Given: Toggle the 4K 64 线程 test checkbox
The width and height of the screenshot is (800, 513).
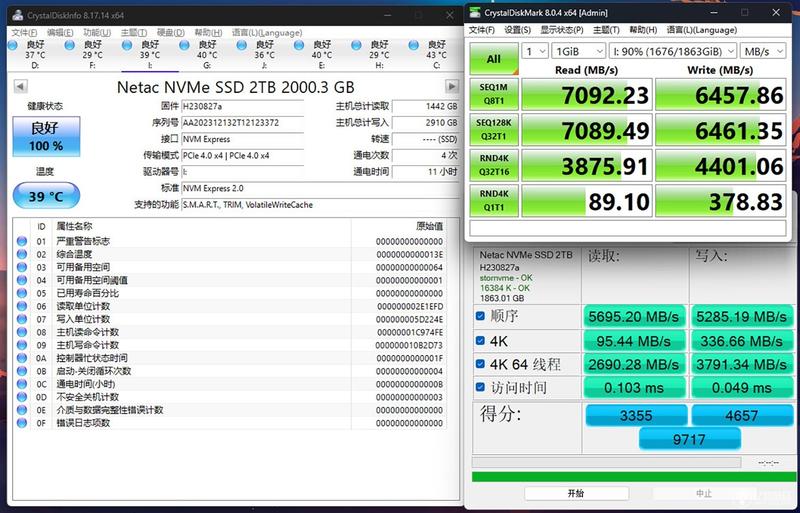Looking at the screenshot, I should (480, 364).
